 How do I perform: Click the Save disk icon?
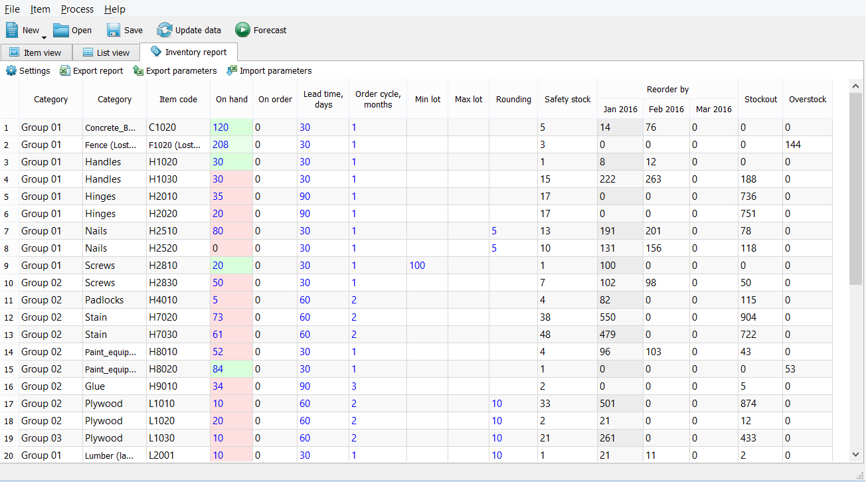pyautogui.click(x=114, y=30)
